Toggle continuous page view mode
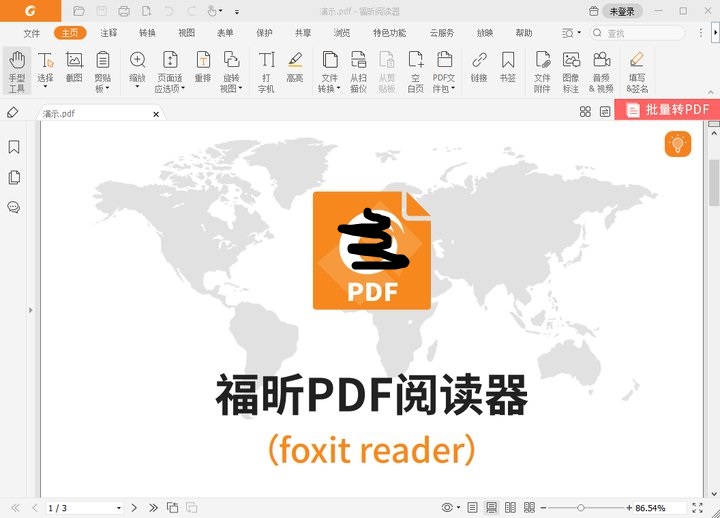 coord(491,507)
